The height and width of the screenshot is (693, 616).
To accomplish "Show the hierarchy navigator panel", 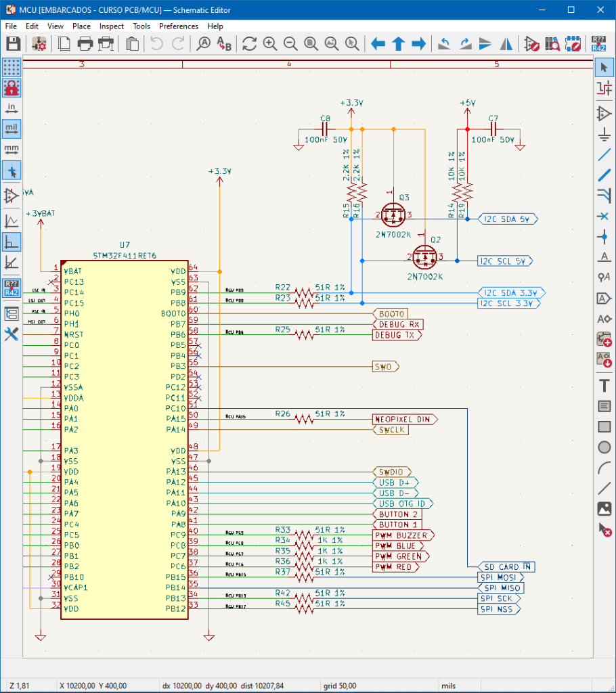I will tap(12, 314).
